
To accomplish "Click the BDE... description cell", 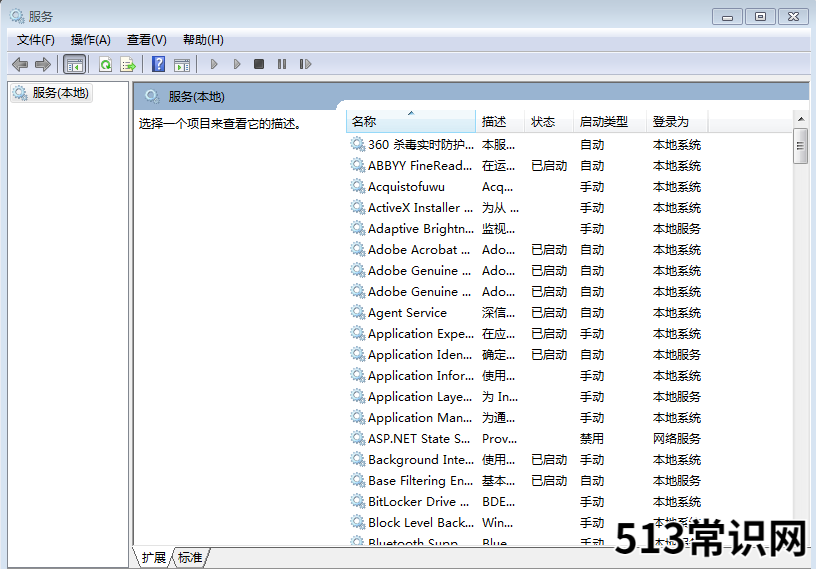I will tap(498, 502).
